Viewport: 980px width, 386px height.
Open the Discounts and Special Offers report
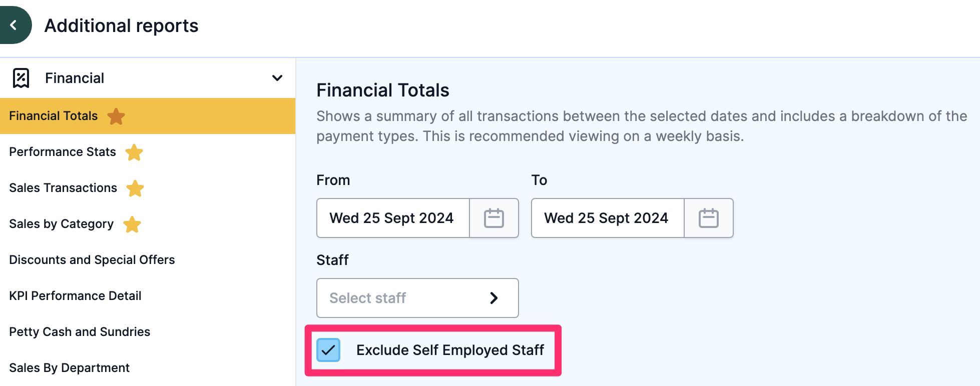click(92, 260)
